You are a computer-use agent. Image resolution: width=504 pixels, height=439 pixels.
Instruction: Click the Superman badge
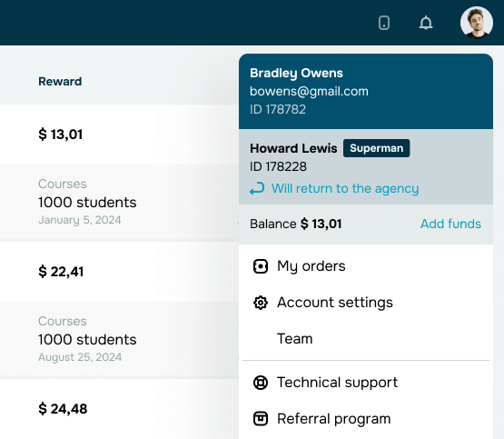coord(376,148)
